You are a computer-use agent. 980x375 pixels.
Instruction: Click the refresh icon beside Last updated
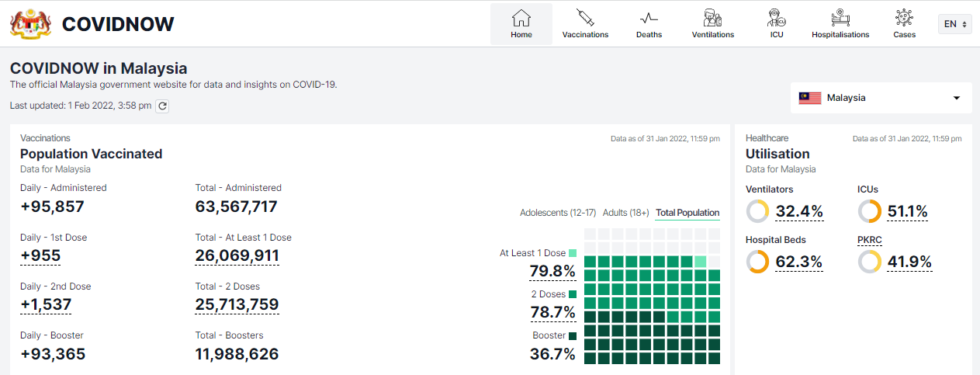[x=162, y=106]
